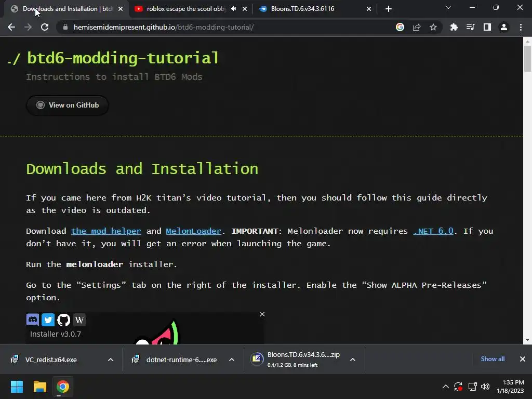
Task: Open the MelonLoader download link
Action: click(193, 231)
